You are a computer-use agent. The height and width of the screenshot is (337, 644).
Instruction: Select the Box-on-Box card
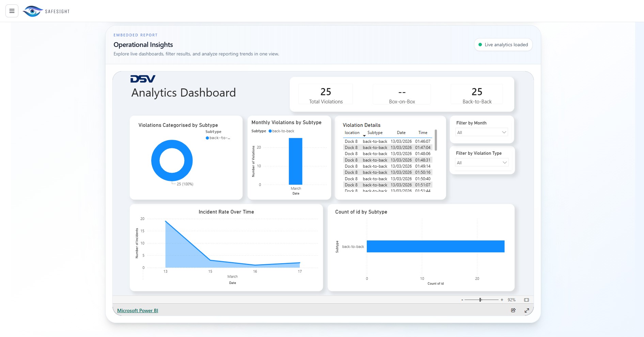point(402,95)
